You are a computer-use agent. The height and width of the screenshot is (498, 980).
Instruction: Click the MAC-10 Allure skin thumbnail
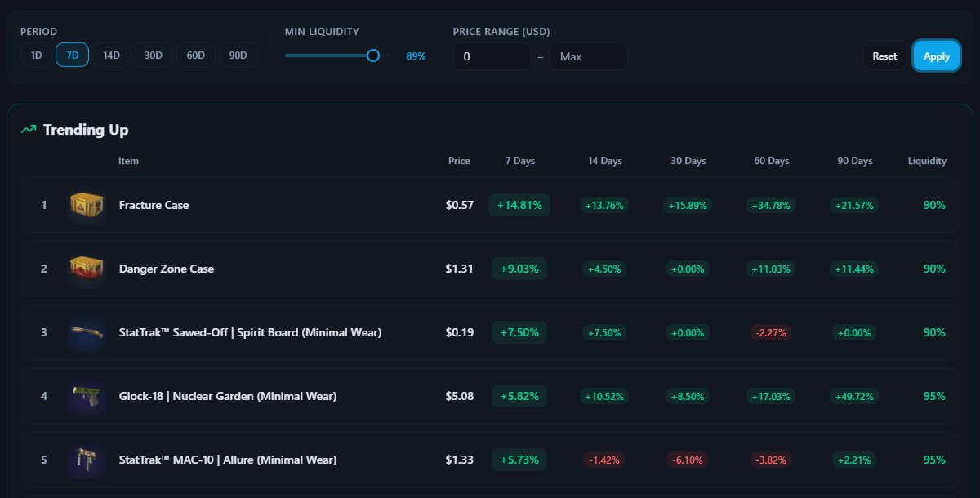(x=86, y=460)
